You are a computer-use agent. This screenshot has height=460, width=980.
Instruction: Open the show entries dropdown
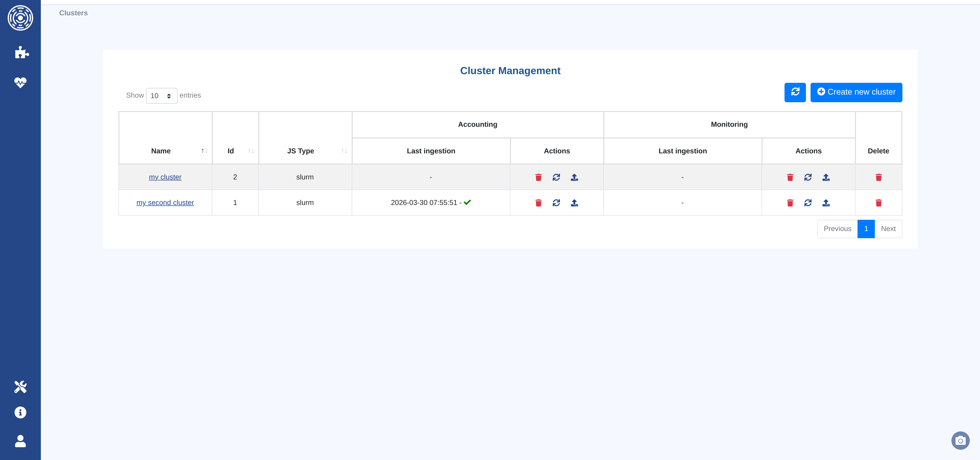pos(161,96)
